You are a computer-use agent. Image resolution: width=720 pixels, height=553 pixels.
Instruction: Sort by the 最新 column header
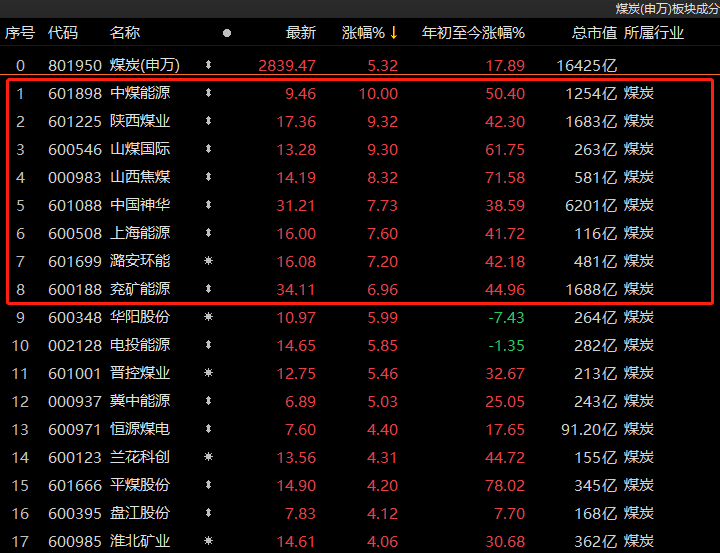(x=301, y=33)
